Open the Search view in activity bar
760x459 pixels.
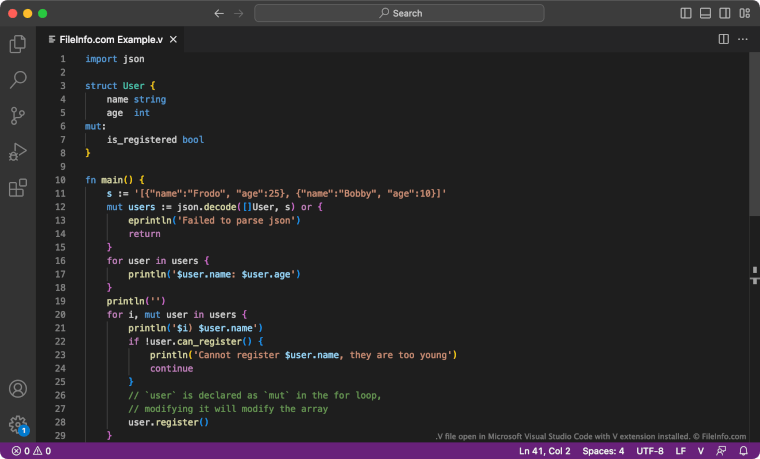(x=18, y=79)
